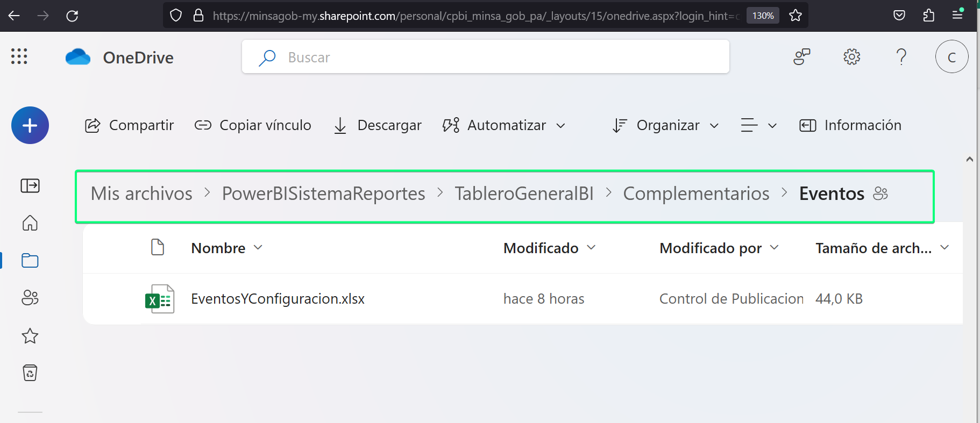Click the browser address bar URL
The image size is (980, 423).
click(475, 16)
